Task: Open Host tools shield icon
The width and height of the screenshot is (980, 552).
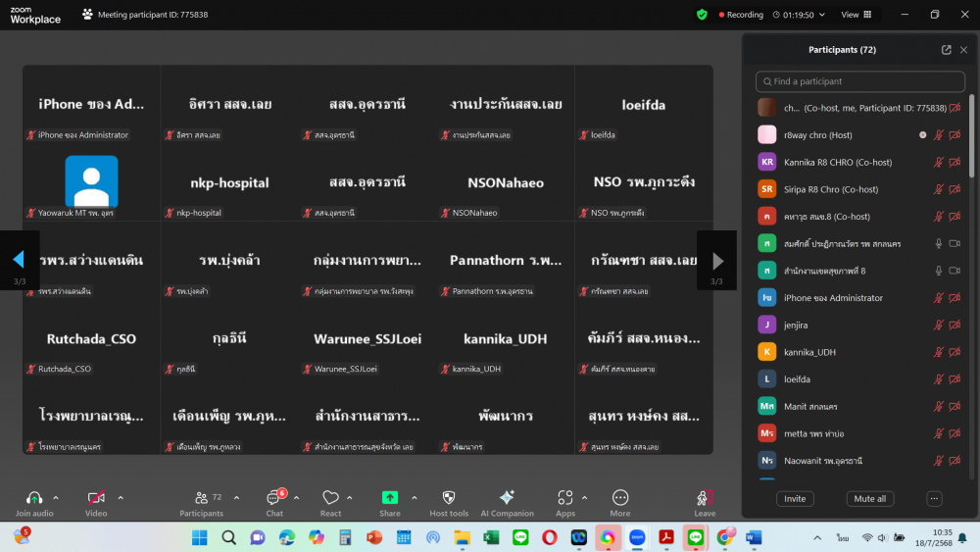Action: (449, 498)
